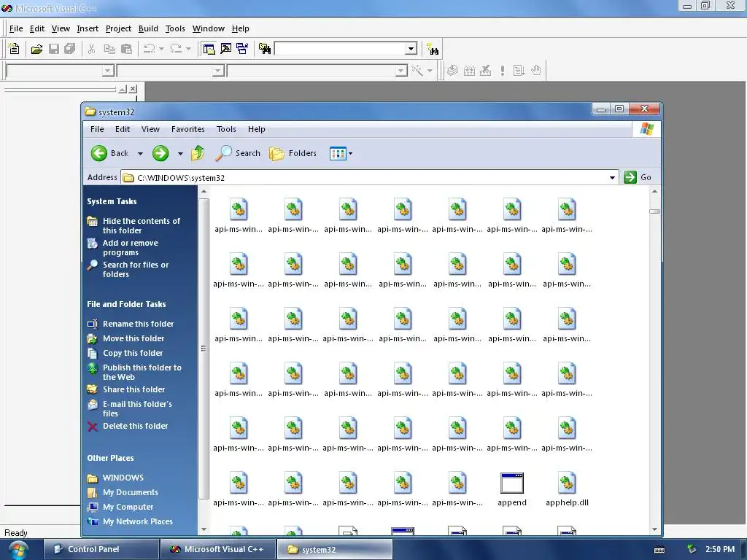Screen dimensions: 747x560
Task: Click the clock showing 2:50 PM
Action: pos(720,549)
